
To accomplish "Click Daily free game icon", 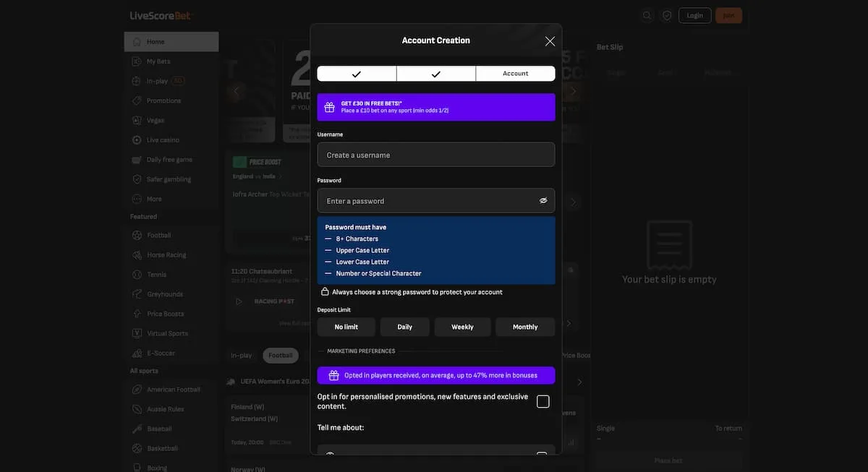I will point(137,160).
